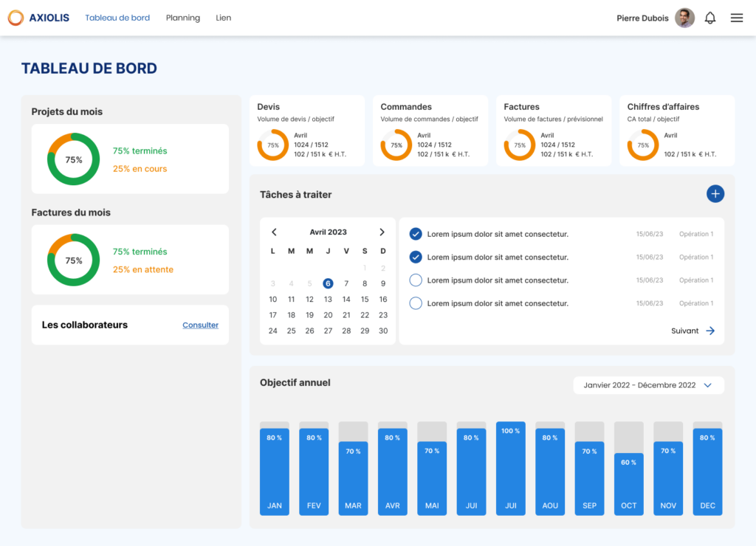
Task: Open the Commandes card title
Action: [x=406, y=107]
